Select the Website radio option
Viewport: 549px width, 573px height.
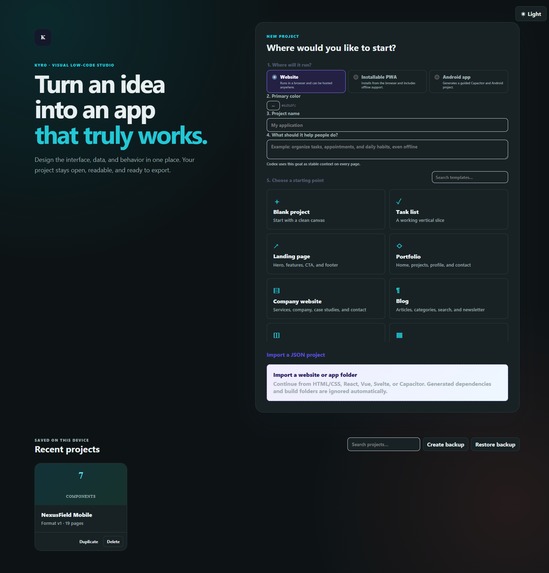coord(306,81)
